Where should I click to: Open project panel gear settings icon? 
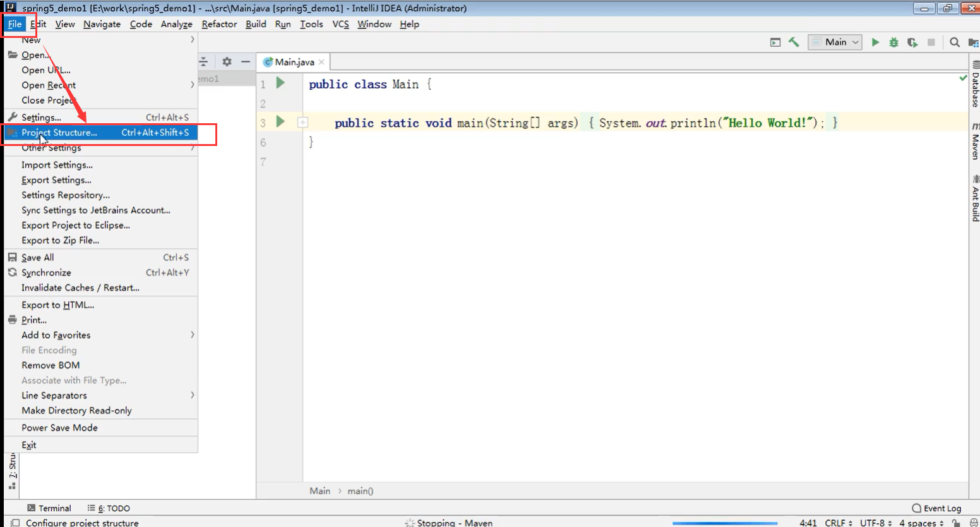point(227,61)
